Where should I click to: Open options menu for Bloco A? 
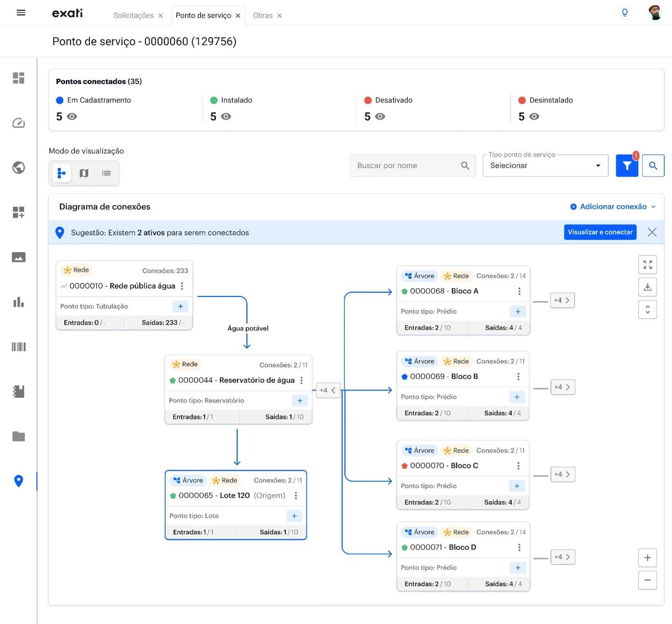[x=519, y=291]
